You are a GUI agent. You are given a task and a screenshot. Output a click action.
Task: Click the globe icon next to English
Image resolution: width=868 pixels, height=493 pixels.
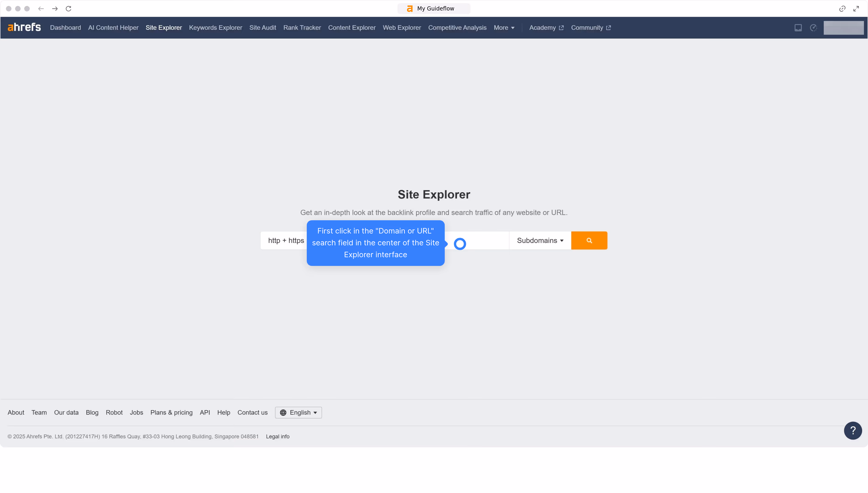point(283,412)
